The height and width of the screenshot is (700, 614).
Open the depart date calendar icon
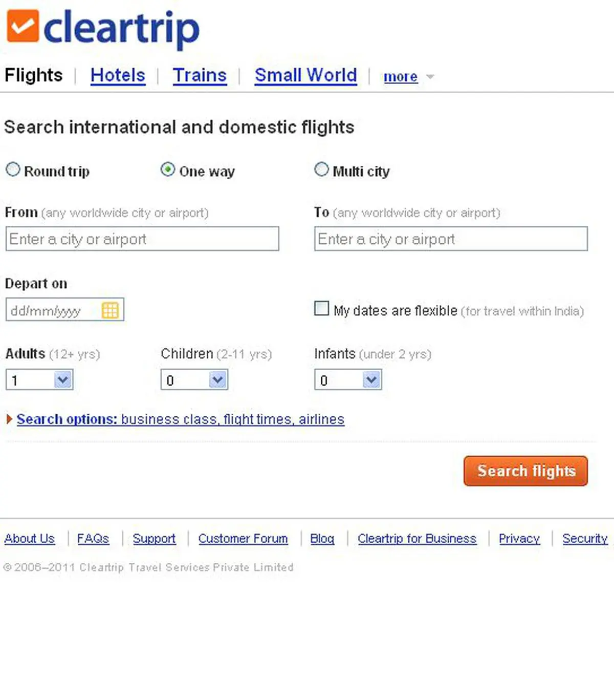pos(110,310)
